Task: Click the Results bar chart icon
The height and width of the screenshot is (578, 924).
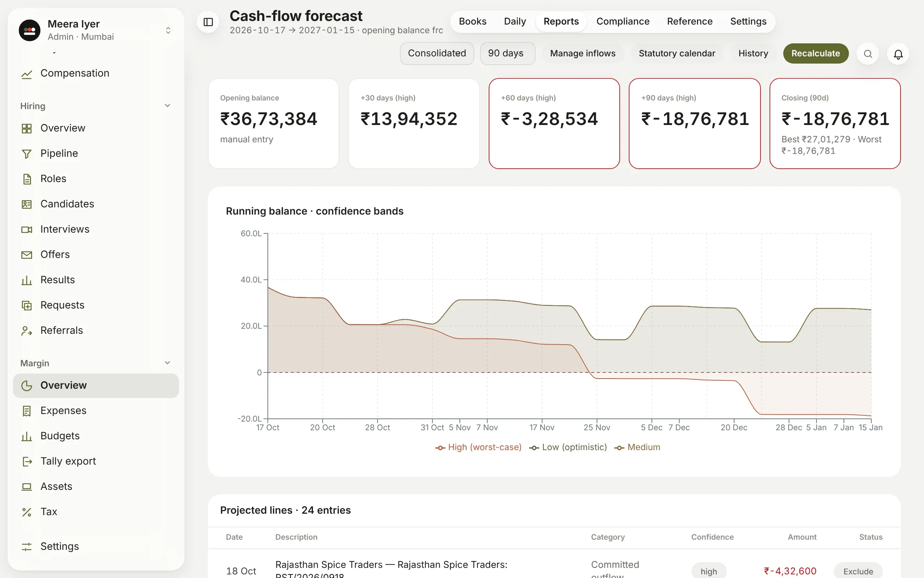Action: [27, 280]
